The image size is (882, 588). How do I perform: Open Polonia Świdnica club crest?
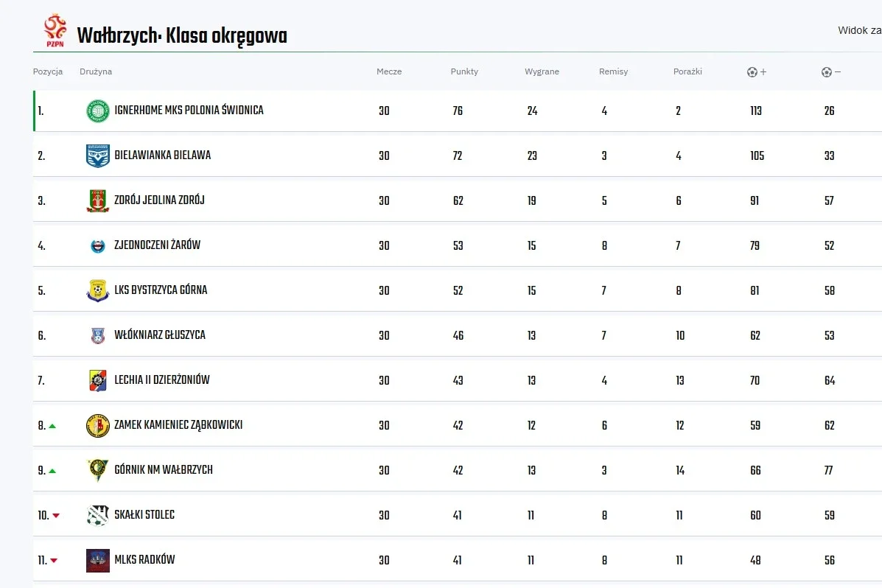(98, 111)
